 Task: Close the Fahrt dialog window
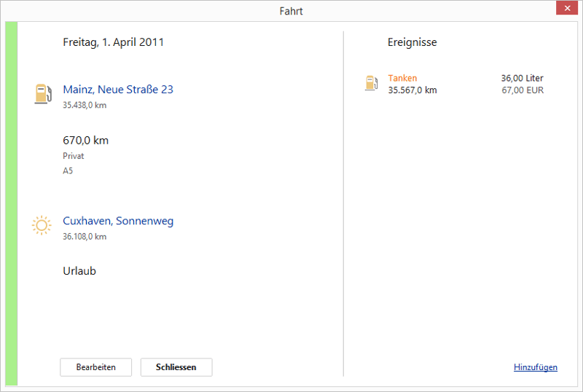point(566,9)
